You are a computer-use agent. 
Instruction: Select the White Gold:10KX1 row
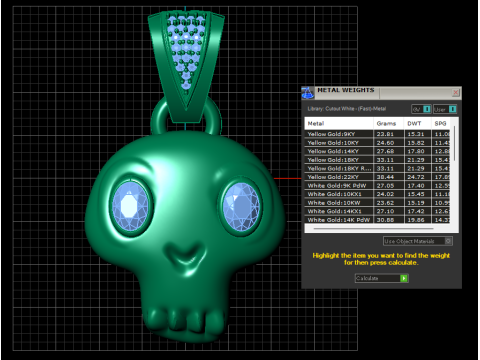pyautogui.click(x=377, y=194)
